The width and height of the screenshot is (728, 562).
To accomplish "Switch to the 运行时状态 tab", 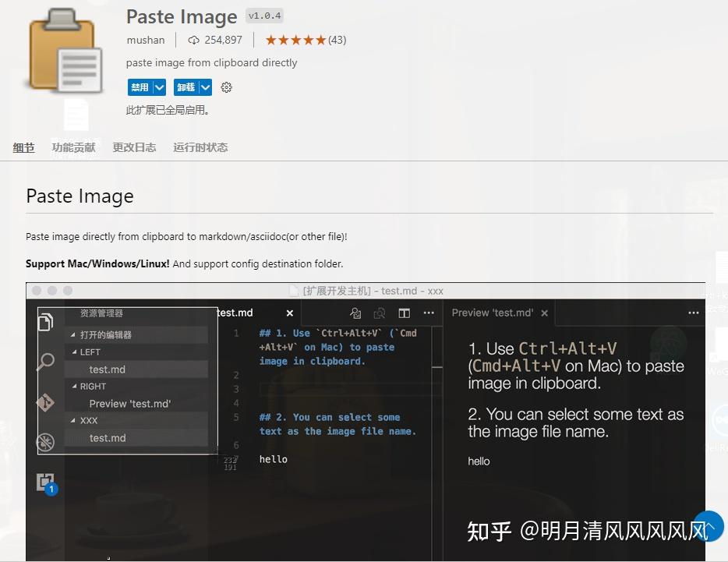I will (x=200, y=147).
